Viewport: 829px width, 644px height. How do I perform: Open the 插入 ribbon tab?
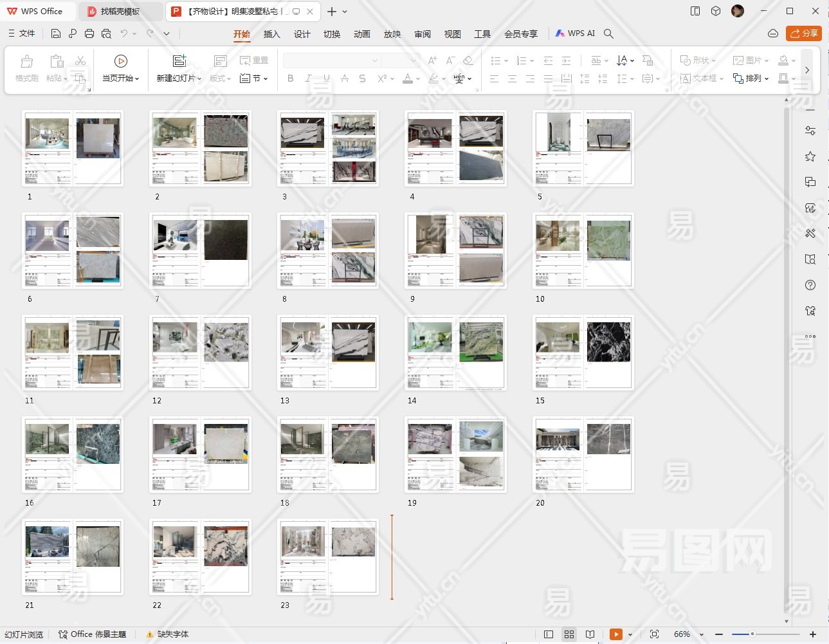coord(271,34)
